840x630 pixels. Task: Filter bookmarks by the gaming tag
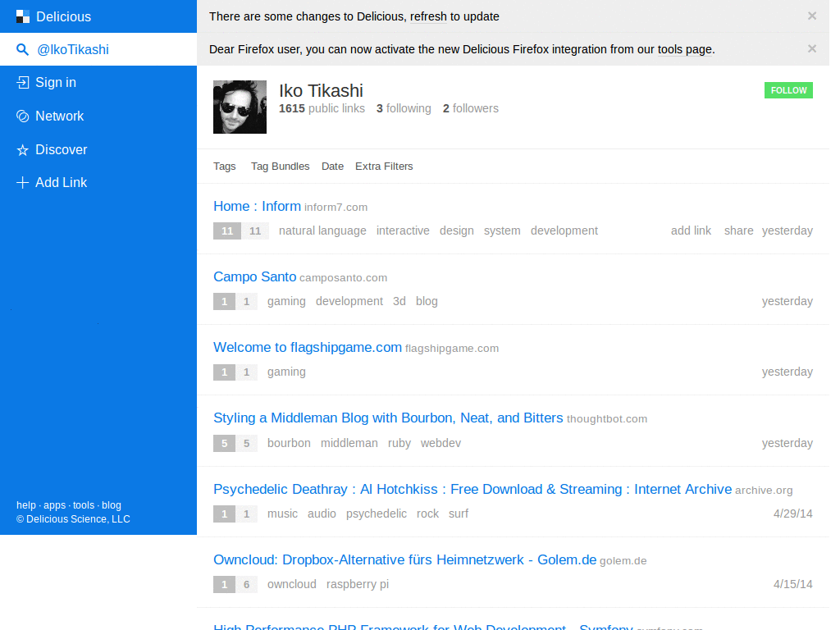(x=285, y=301)
